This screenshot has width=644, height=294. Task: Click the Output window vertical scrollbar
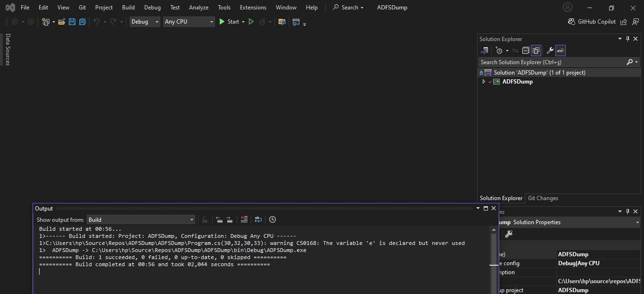494,260
